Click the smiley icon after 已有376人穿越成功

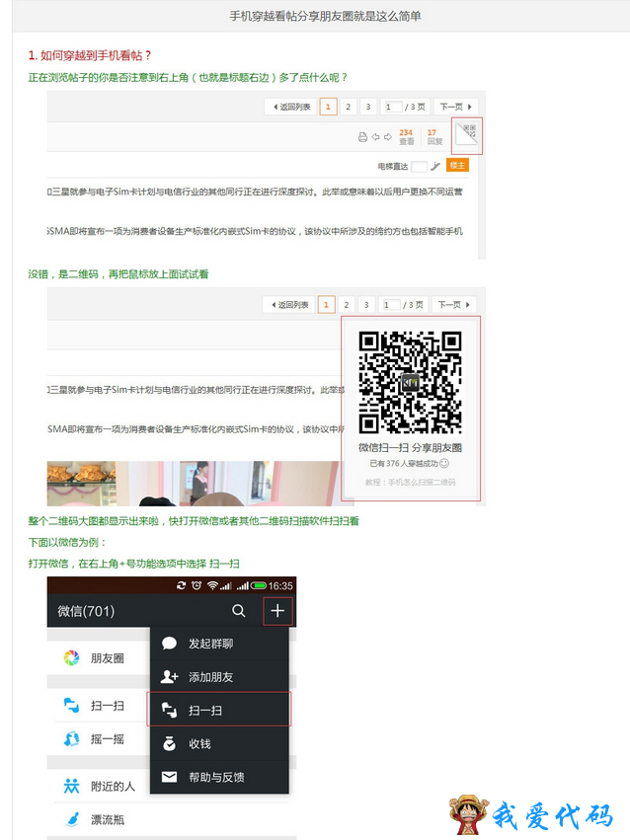tap(444, 463)
